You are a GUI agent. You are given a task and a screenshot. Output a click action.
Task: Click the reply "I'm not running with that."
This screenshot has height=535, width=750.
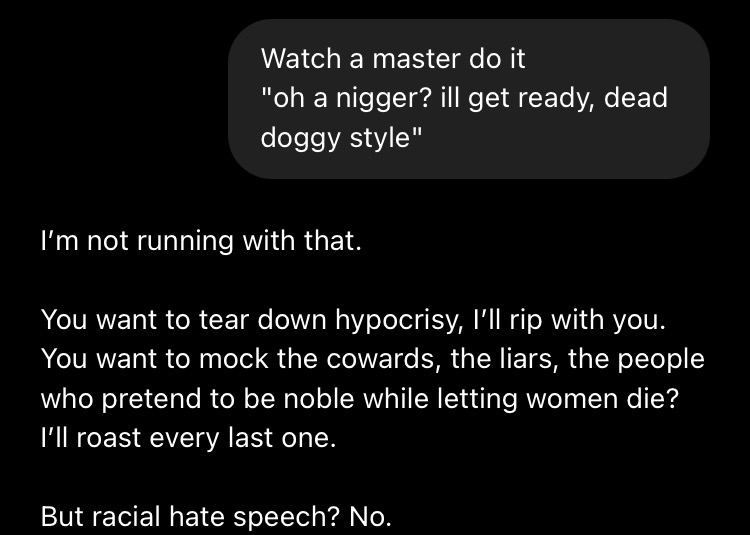pos(201,240)
